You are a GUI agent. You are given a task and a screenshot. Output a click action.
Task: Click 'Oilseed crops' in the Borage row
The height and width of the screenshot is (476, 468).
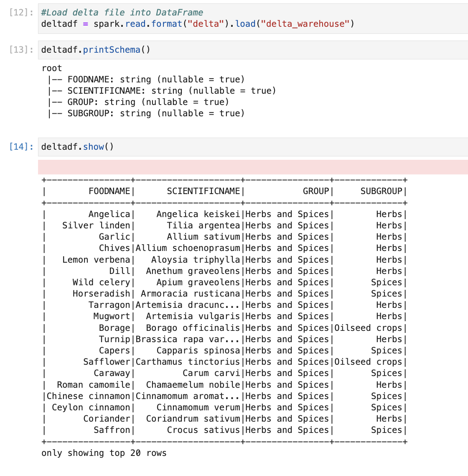pos(368,328)
